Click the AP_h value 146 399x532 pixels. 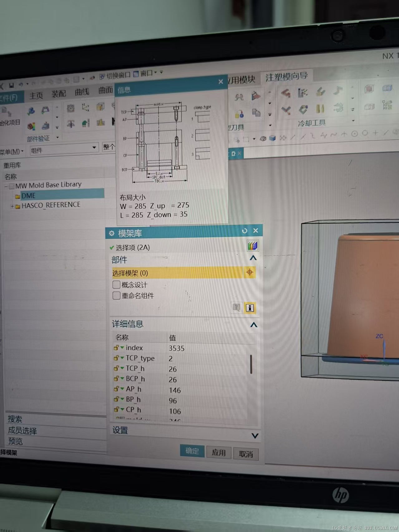coord(175,390)
